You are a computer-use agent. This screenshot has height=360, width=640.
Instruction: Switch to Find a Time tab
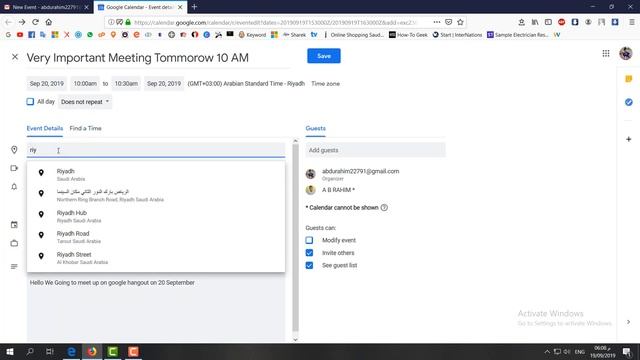point(85,128)
